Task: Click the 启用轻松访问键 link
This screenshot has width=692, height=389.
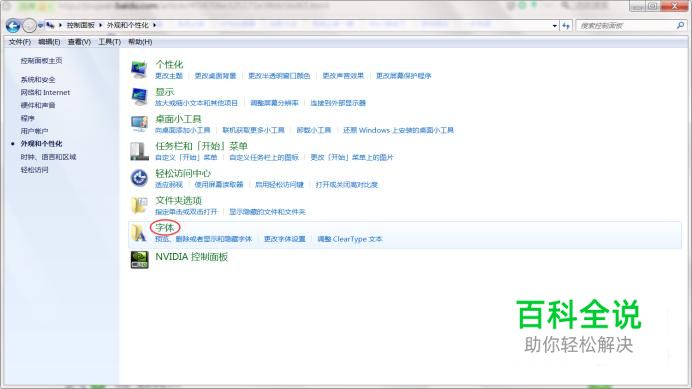Action: point(279,185)
